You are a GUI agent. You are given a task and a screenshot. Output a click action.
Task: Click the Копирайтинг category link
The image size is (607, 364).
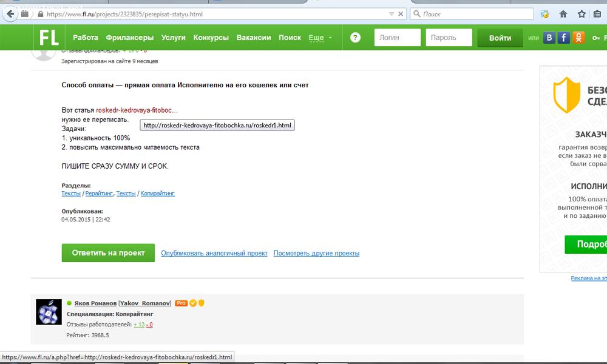coord(157,194)
